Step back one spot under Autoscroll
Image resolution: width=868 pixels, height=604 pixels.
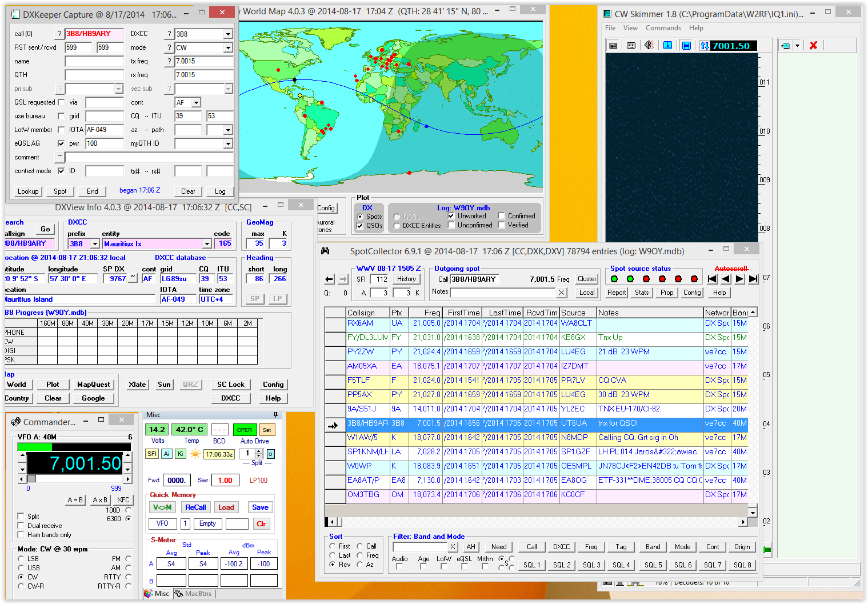point(726,279)
